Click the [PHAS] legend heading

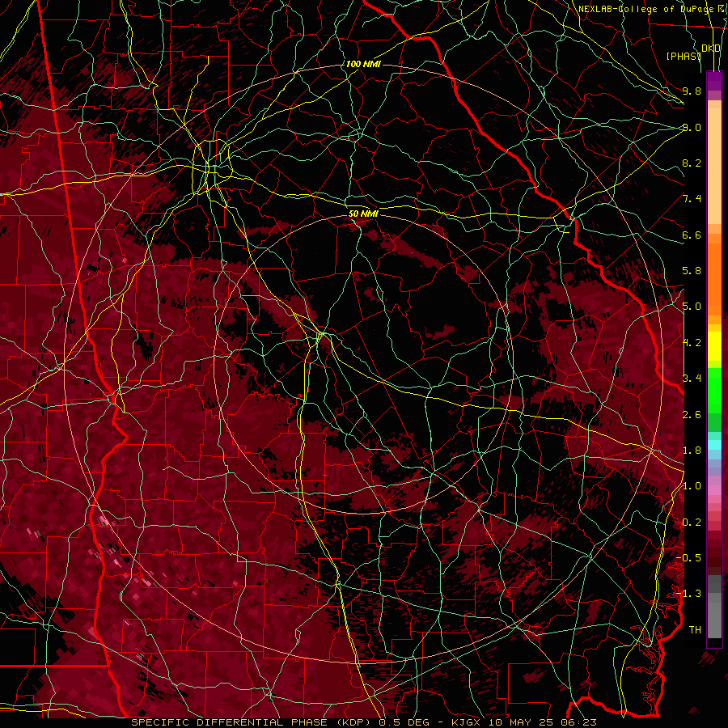[684, 56]
